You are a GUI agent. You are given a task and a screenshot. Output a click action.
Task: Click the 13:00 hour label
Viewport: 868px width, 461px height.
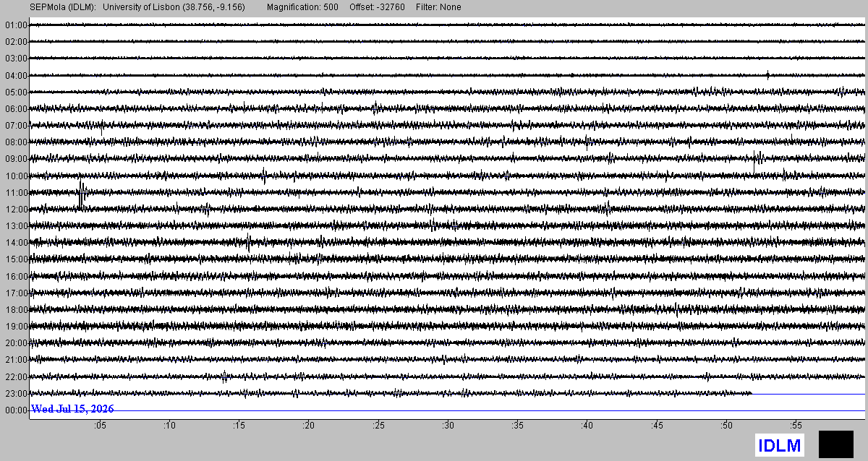click(x=16, y=226)
